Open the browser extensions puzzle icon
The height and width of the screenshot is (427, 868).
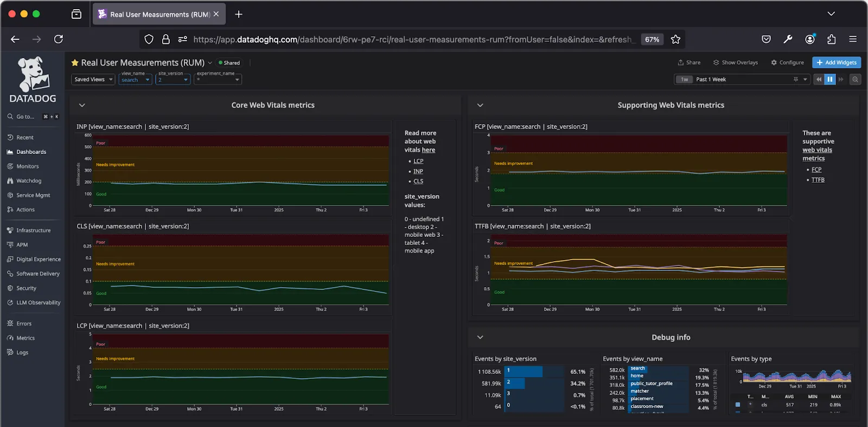point(831,39)
